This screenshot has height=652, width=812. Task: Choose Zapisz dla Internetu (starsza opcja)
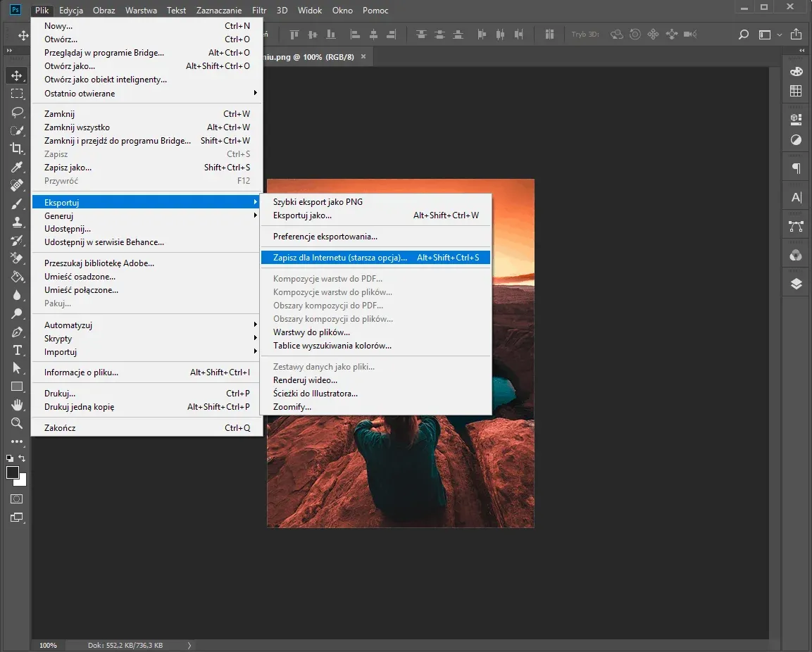click(340, 257)
